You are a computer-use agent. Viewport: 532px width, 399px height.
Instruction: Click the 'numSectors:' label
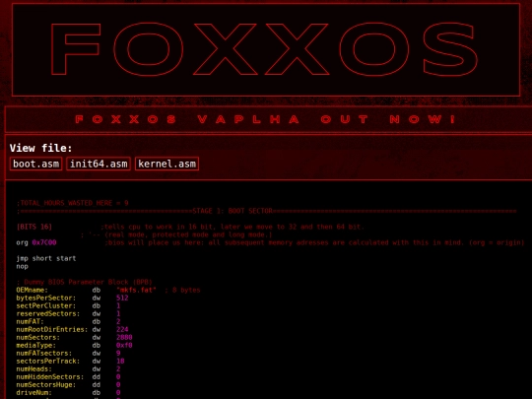[38, 337]
